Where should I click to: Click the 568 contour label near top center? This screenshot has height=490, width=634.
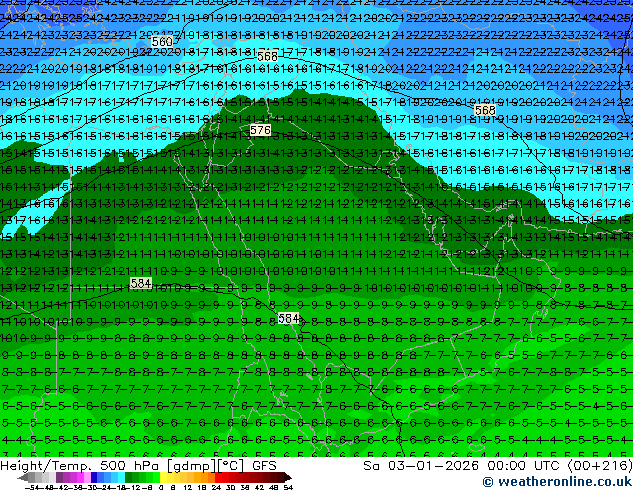pos(267,56)
